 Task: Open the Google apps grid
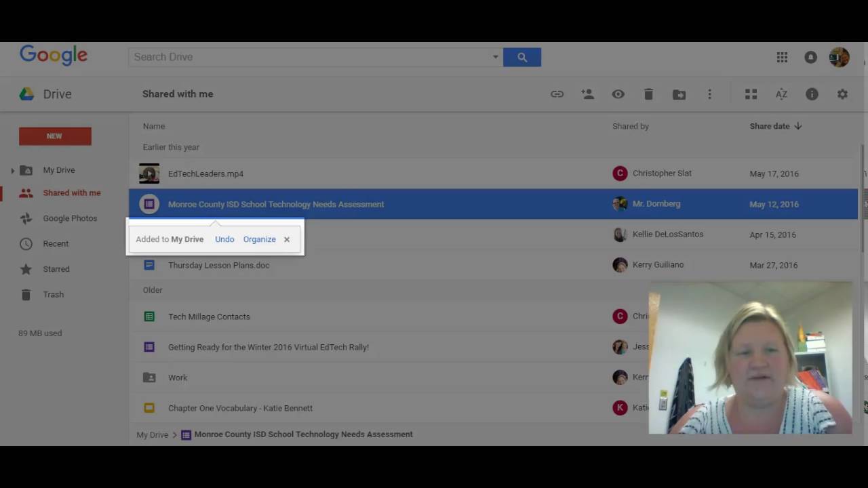782,58
